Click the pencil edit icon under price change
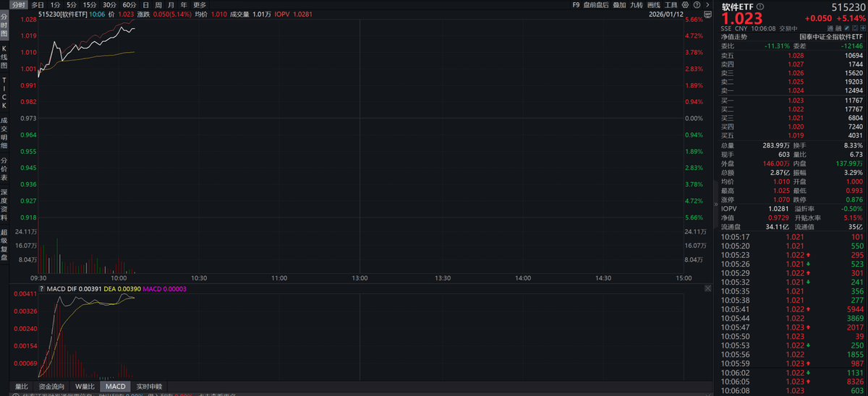868x396 pixels. pos(846,29)
